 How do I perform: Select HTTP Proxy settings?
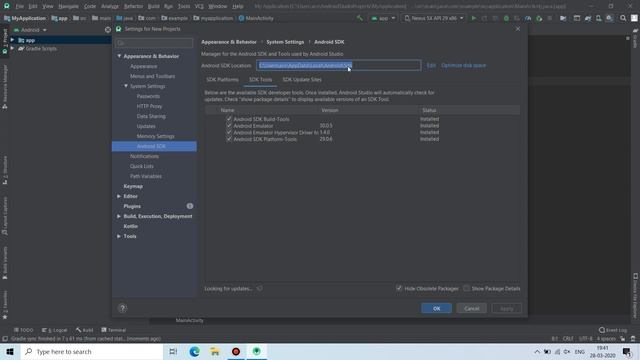coord(149,106)
